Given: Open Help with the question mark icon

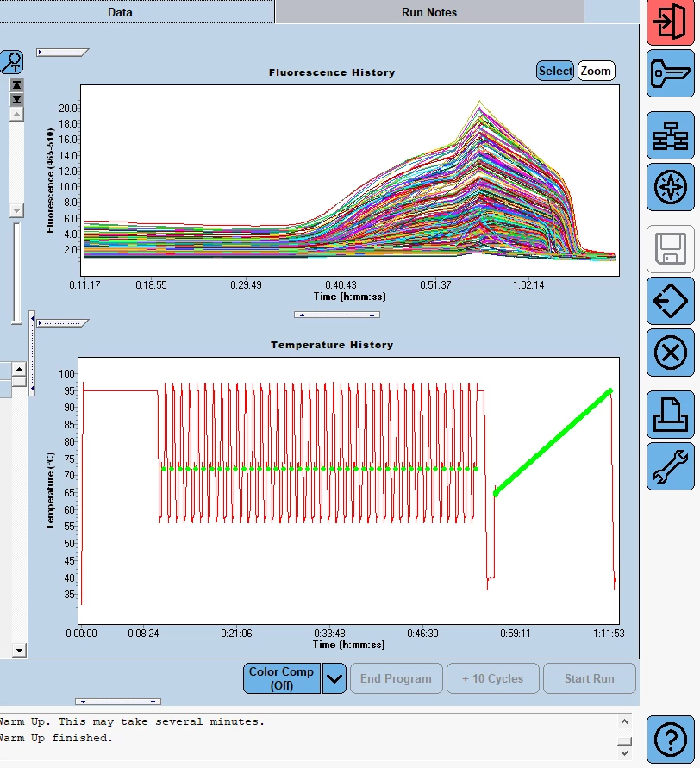Looking at the screenshot, I should [670, 740].
